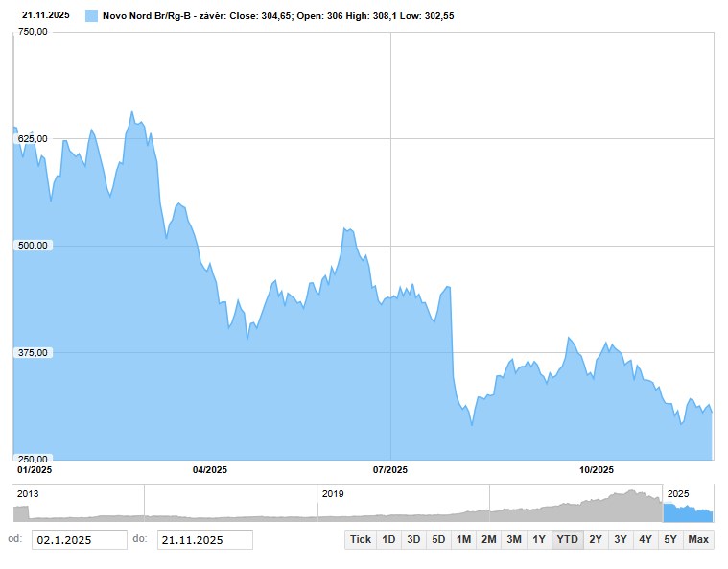This screenshot has width=728, height=569.
Task: Switch chart to 1D range
Action: (x=388, y=539)
